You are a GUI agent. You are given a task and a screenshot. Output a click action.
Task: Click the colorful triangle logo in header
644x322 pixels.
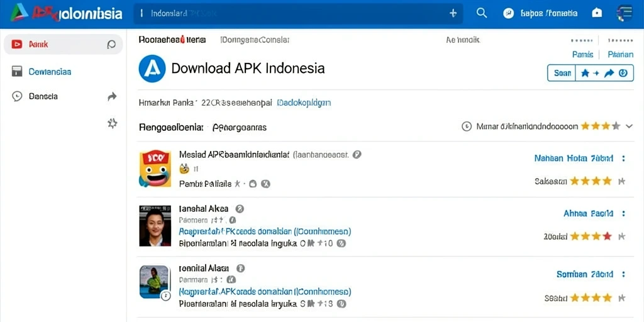[x=19, y=13]
